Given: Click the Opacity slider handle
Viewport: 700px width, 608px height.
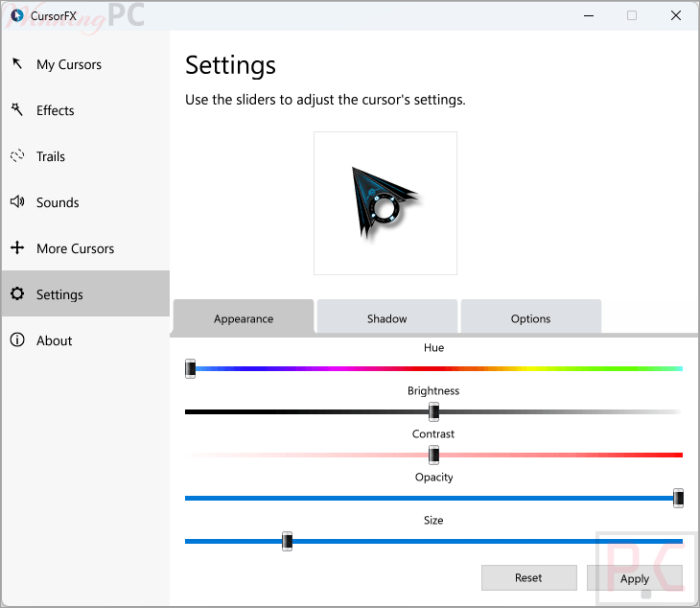Looking at the screenshot, I should pyautogui.click(x=678, y=498).
